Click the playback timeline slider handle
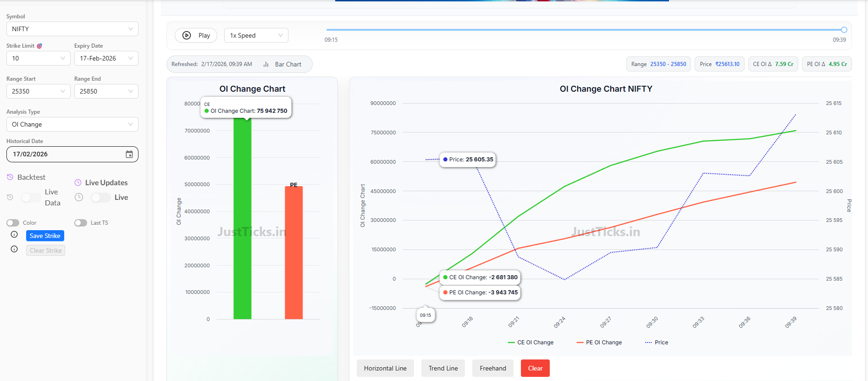 tap(844, 30)
